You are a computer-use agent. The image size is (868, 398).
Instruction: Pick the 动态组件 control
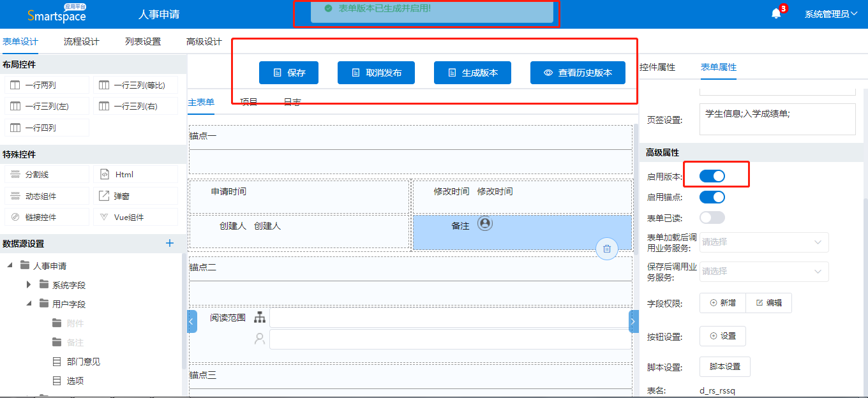[x=47, y=196]
